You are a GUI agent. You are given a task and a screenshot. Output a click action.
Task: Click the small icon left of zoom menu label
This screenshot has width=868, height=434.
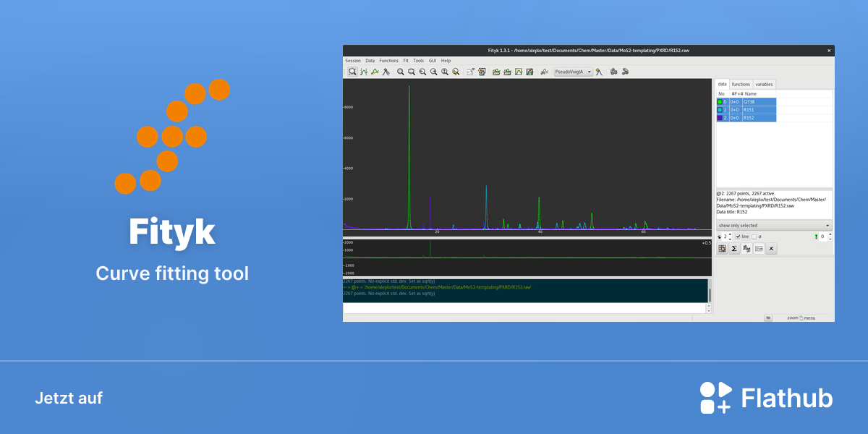[768, 318]
